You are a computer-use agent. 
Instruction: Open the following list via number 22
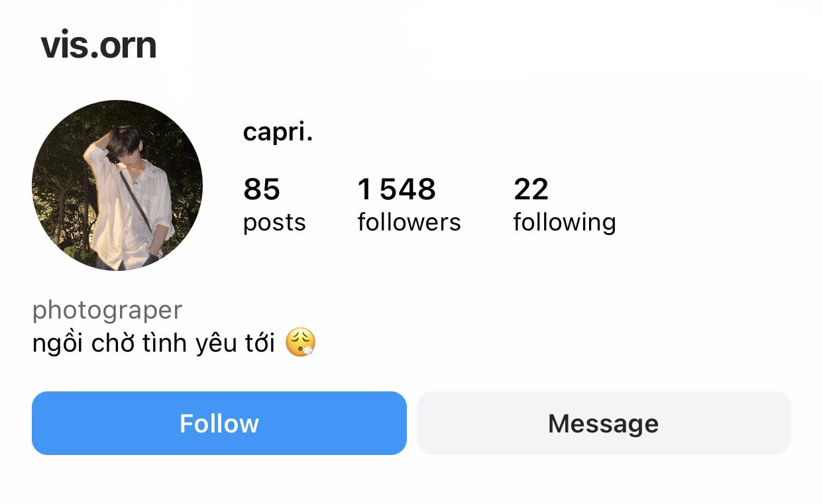[531, 189]
